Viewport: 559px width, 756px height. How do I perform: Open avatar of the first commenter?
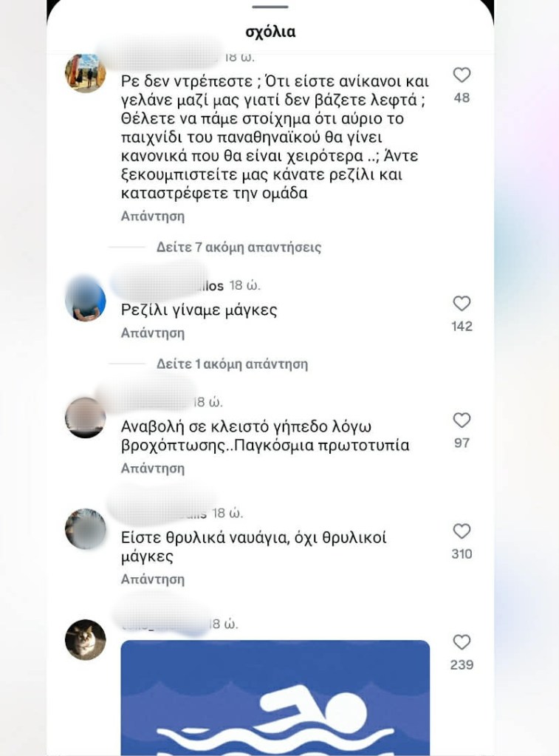(x=86, y=73)
